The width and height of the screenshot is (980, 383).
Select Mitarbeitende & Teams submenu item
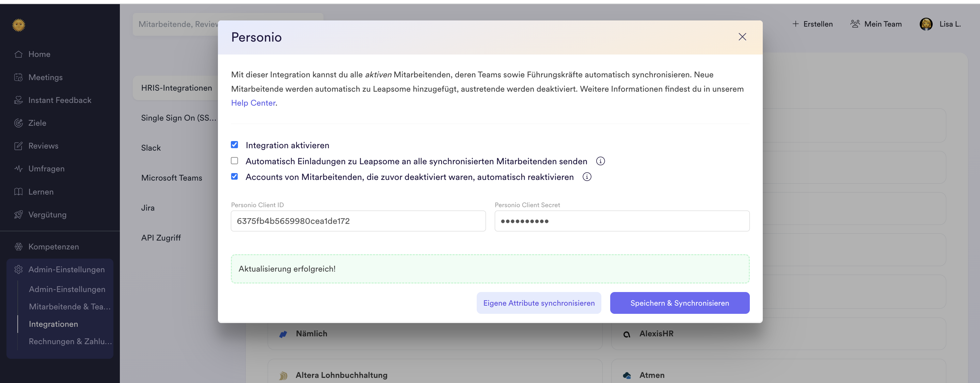click(x=69, y=307)
